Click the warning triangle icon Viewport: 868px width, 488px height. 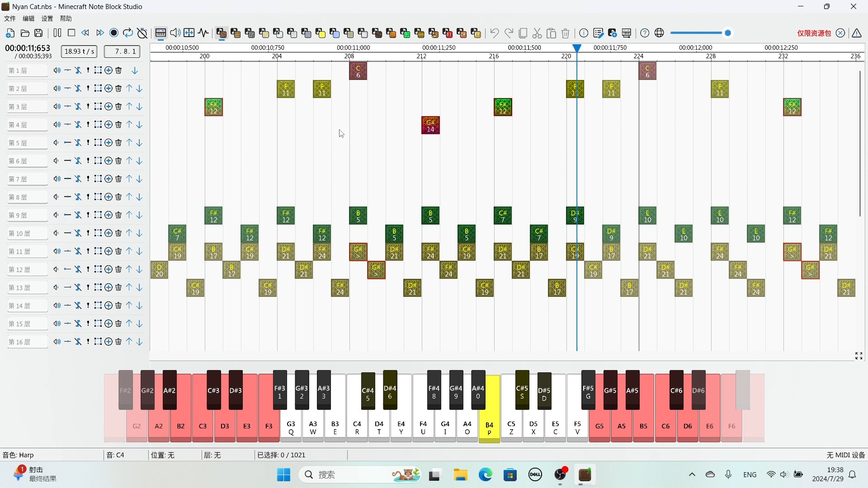[x=857, y=33]
